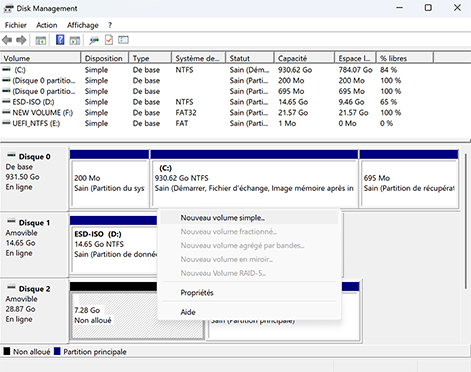471x372 pixels.
Task: Open the Action menu
Action: [x=47, y=25]
